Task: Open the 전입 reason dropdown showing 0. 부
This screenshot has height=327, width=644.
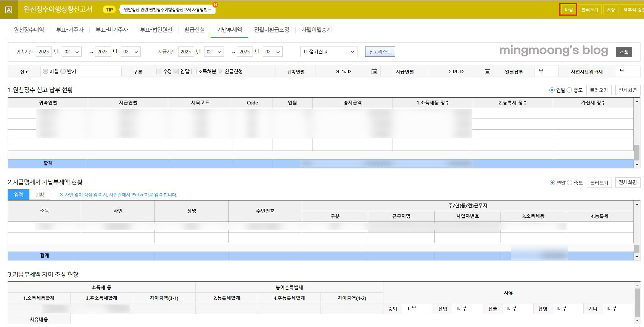Action: click(468, 309)
